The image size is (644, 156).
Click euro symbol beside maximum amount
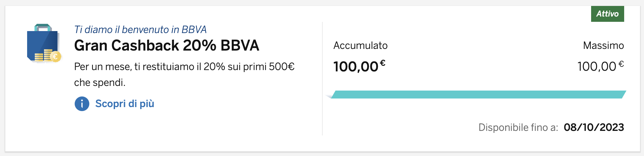[621, 63]
